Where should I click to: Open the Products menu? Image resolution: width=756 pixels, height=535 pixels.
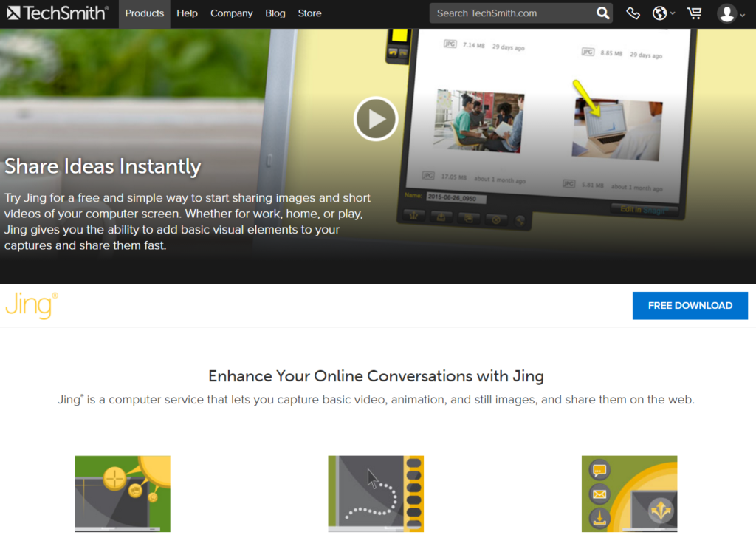(x=145, y=13)
